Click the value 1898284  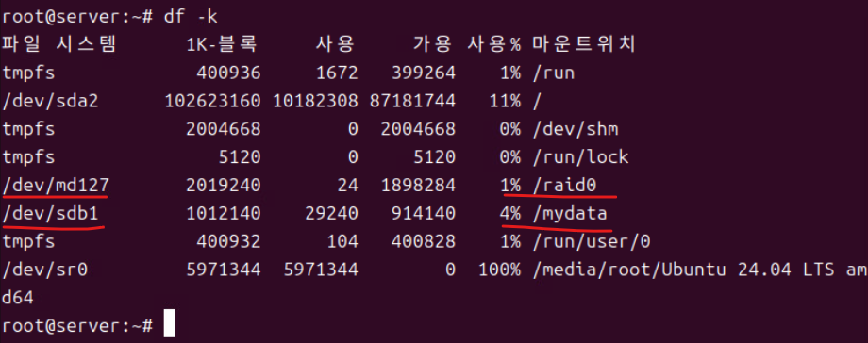click(x=418, y=185)
